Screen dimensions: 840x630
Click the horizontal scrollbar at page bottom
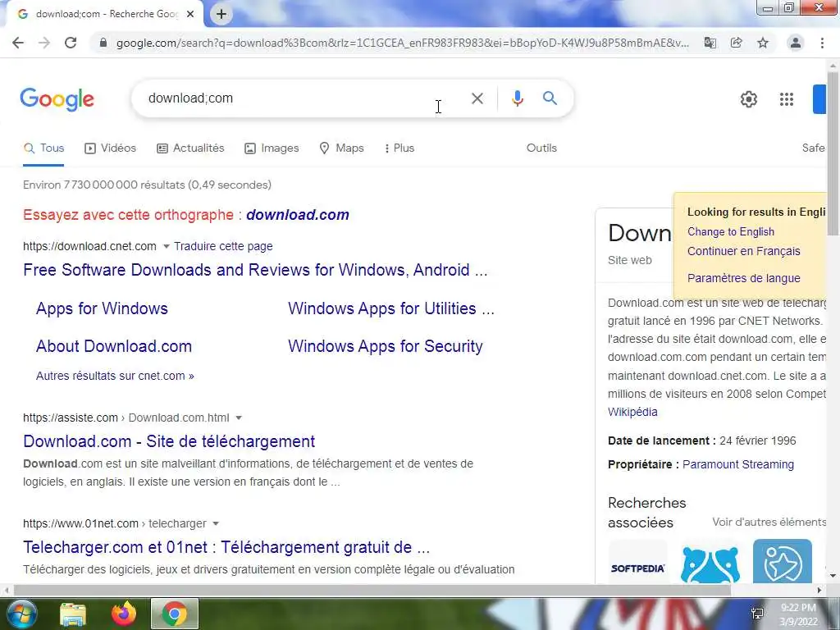coord(372,590)
